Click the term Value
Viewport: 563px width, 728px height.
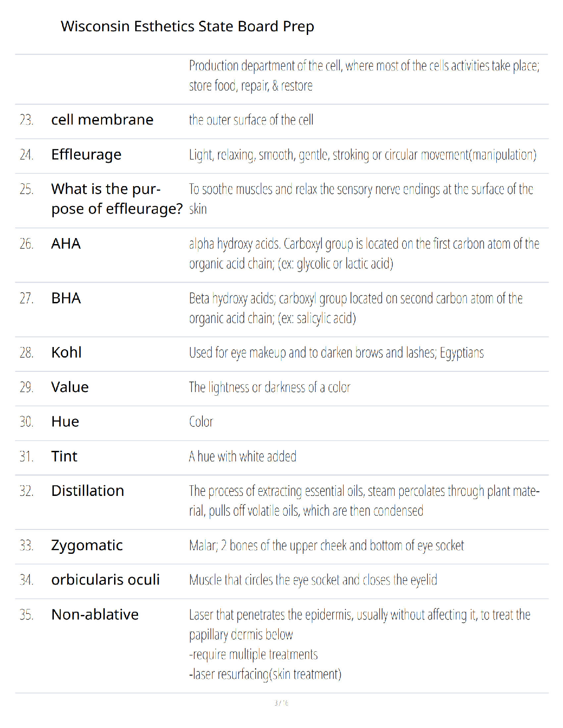(x=70, y=387)
